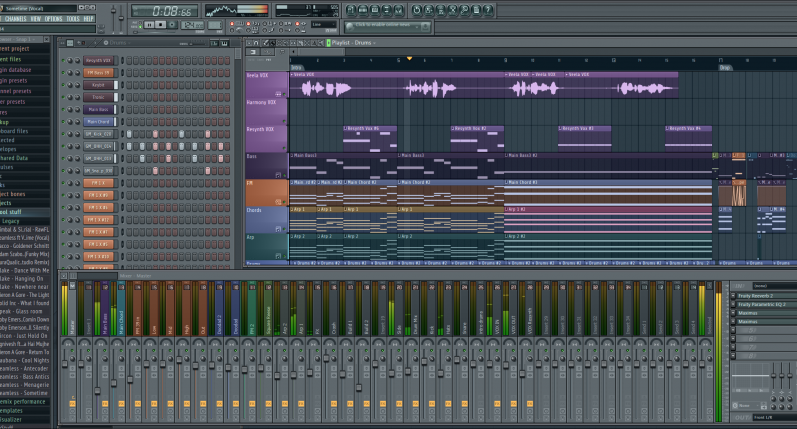Open the HELP menu

coord(88,19)
